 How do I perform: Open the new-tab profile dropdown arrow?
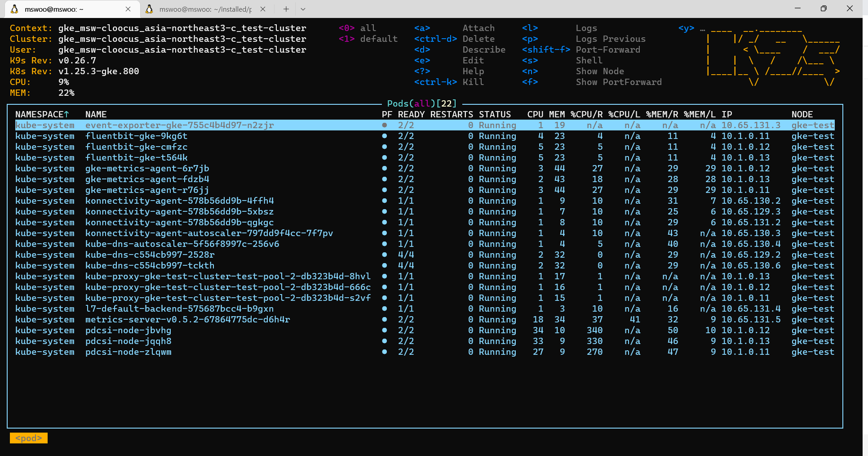(303, 9)
